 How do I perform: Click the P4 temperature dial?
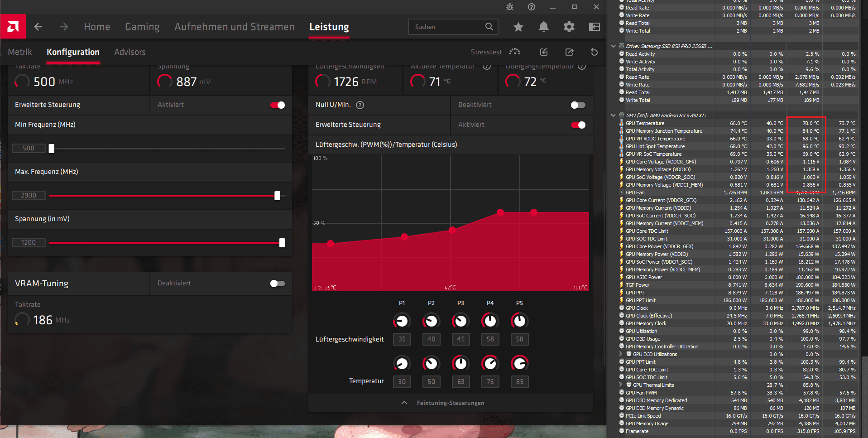490,363
